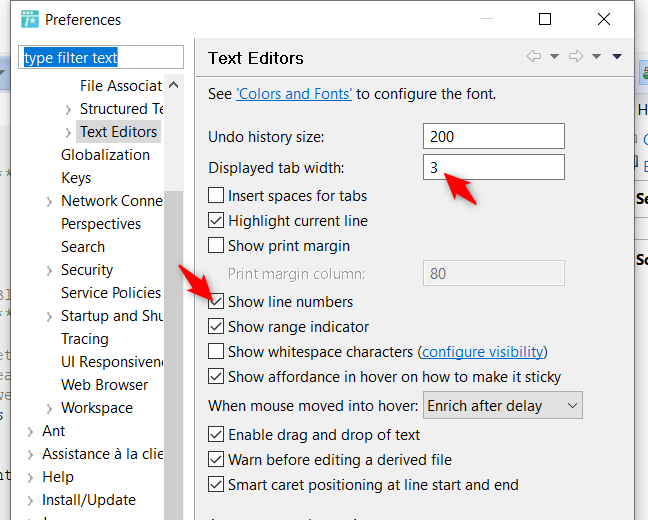Open the Enrich after delay dropdown

pos(503,406)
